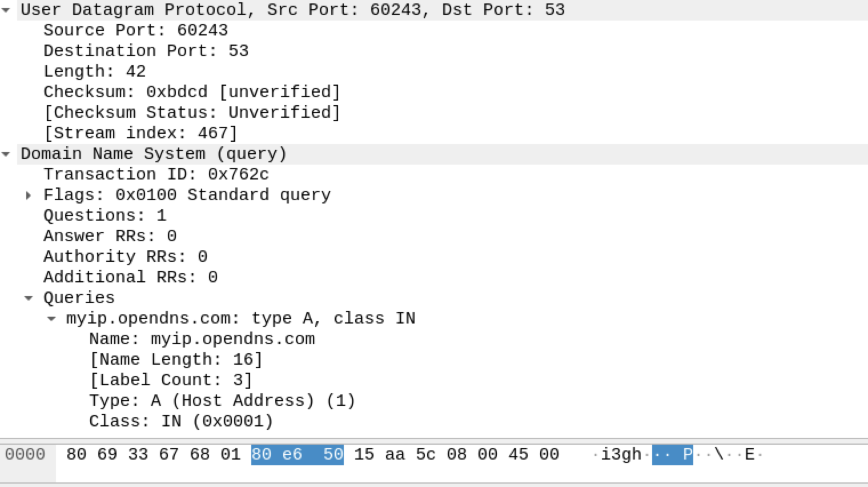
Task: Select the Type: A (Host Address) line
Action: [x=222, y=401]
